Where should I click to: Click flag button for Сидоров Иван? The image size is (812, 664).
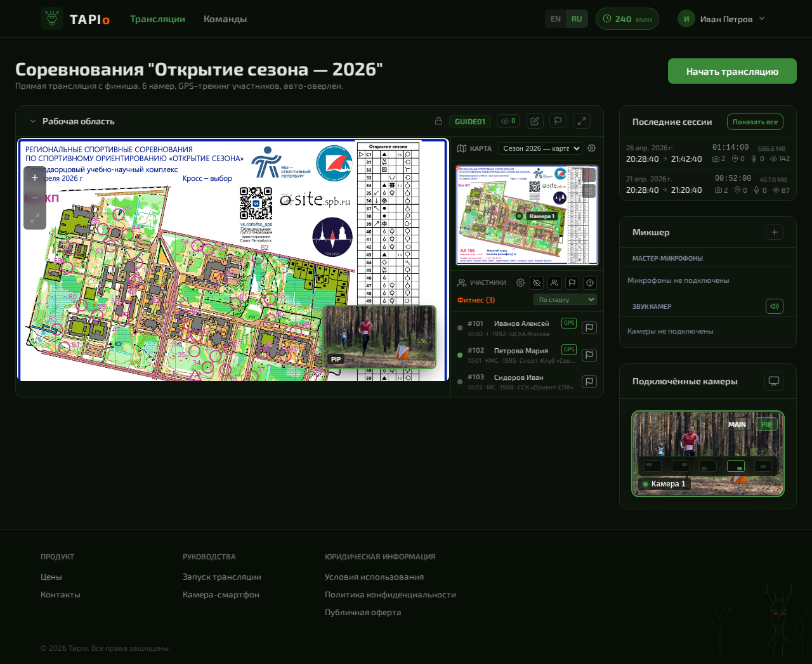[589, 382]
